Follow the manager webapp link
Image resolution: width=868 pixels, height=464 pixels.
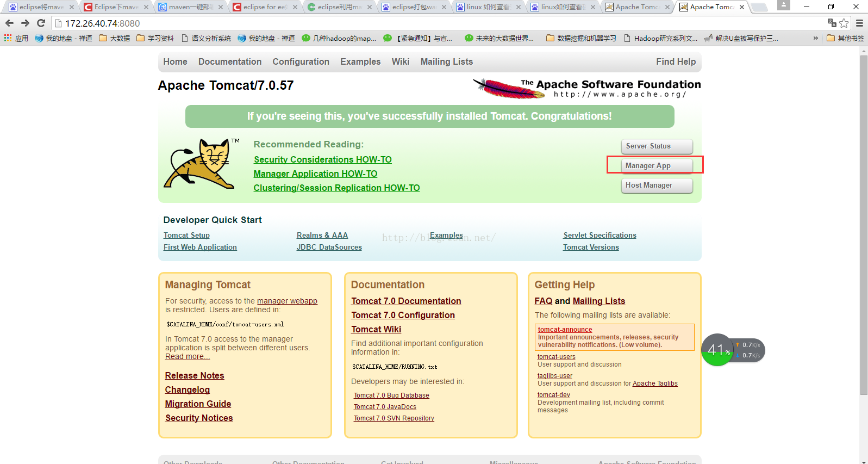(287, 301)
